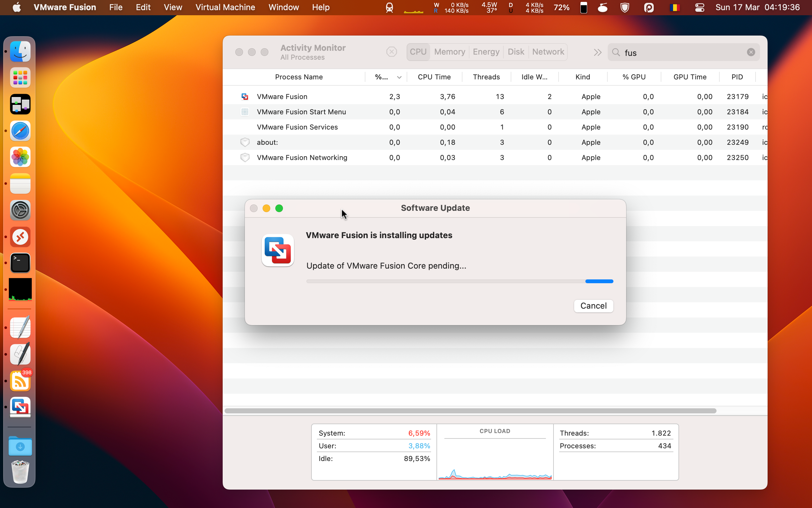Click VMware Fusion icon in Dock
Screen dimensions: 812x508
point(20,407)
